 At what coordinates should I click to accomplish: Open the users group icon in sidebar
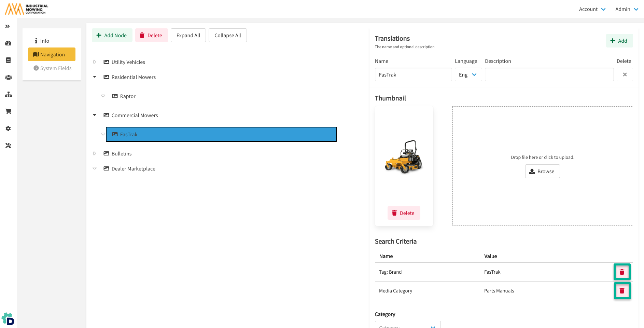8,78
